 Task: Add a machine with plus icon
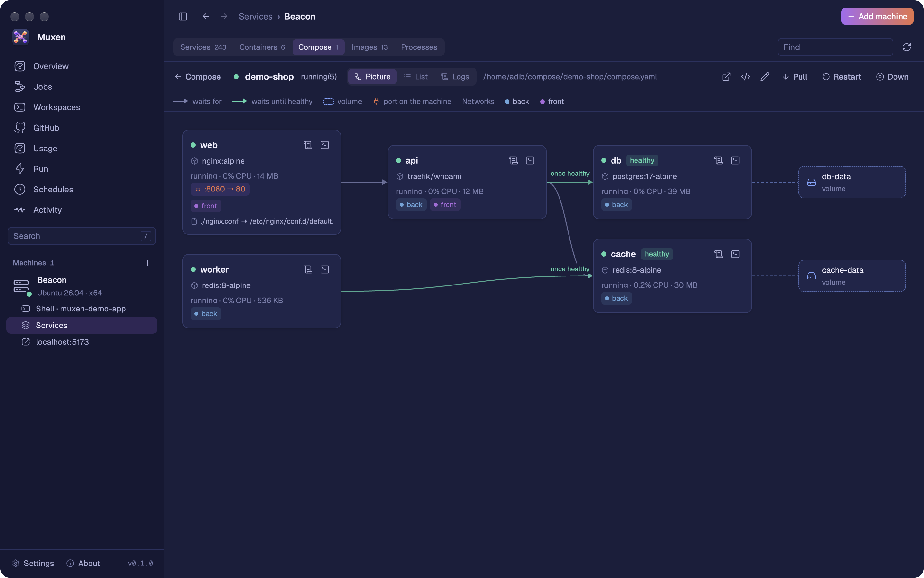pyautogui.click(x=147, y=263)
